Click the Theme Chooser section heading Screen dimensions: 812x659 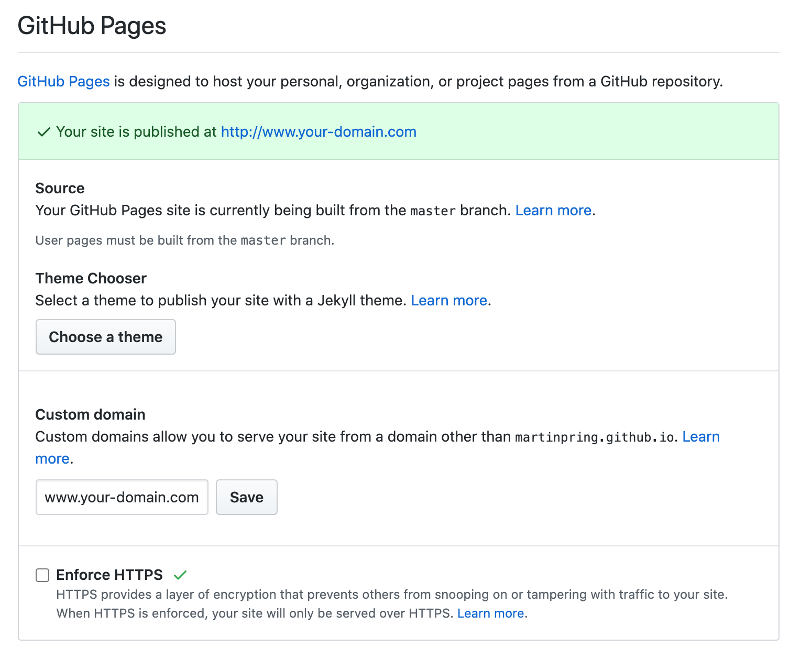pyautogui.click(x=91, y=279)
